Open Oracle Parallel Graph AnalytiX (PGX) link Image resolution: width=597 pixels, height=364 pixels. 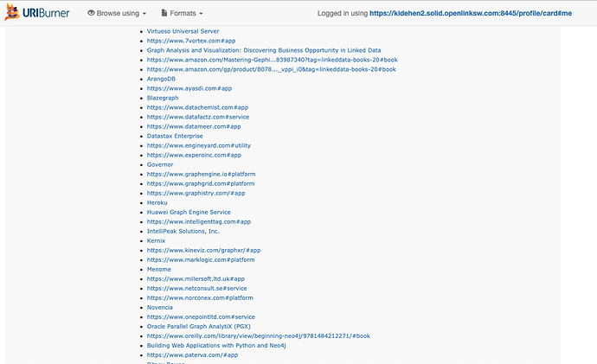(x=199, y=326)
